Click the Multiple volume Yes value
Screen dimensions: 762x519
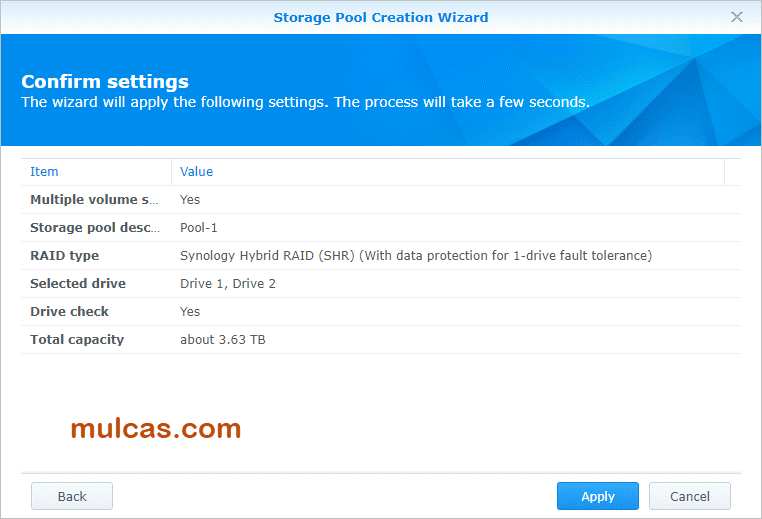click(190, 200)
